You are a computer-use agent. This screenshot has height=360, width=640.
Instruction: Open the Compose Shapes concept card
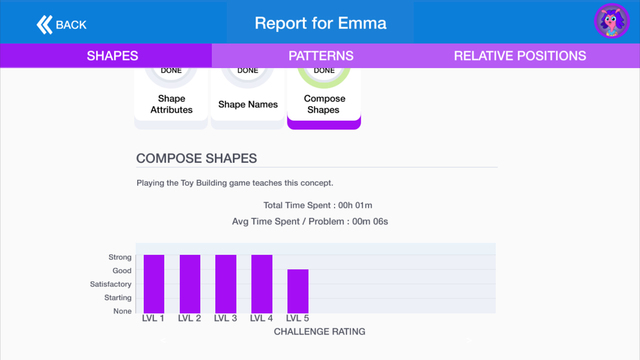324,98
